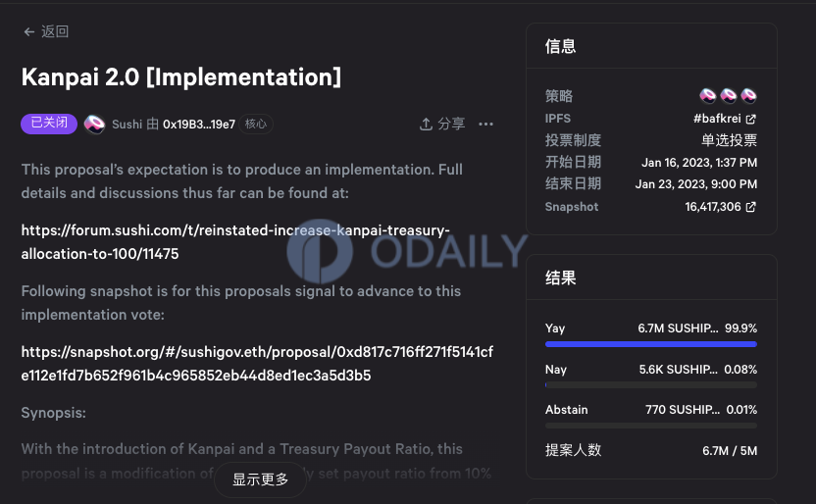Click the 显示更多 show more button
Viewport: 816px width, 504px height.
coord(260,479)
